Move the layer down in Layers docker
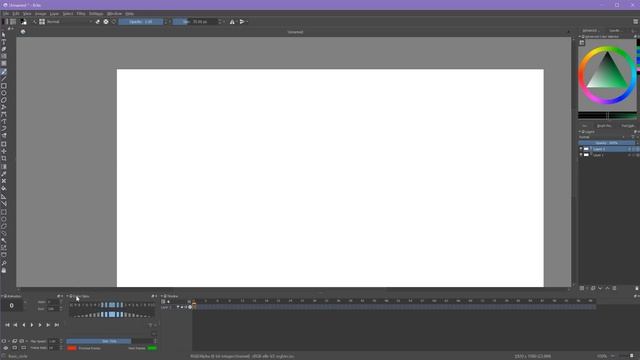640x360 pixels. [600, 288]
